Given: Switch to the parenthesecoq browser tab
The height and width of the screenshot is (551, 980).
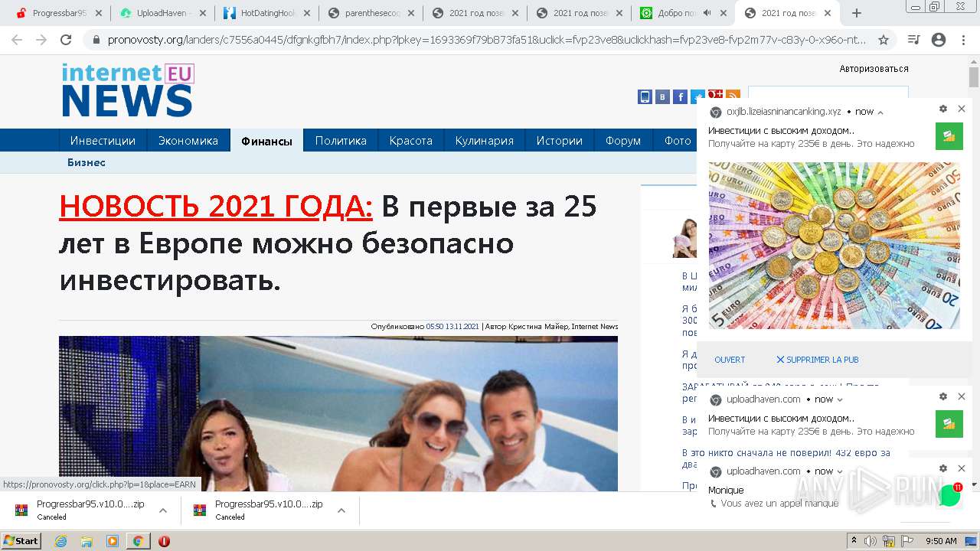Looking at the screenshot, I should tap(371, 13).
